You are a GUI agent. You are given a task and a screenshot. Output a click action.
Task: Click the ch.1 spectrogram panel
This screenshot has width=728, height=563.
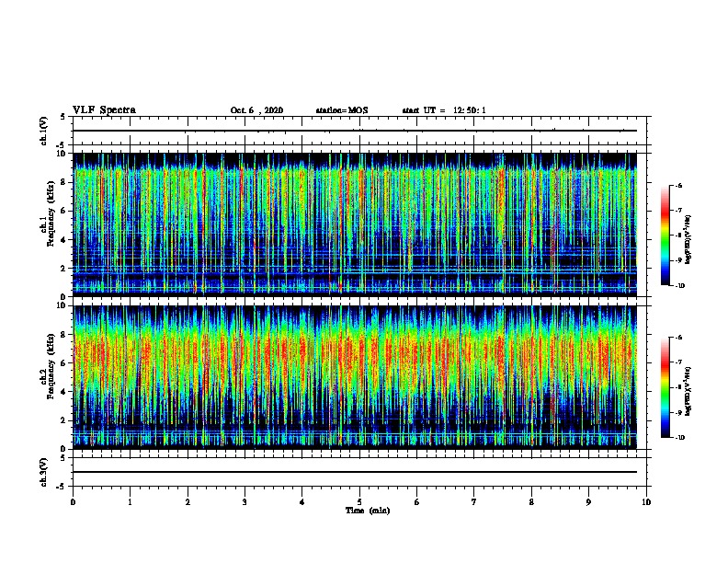point(355,224)
